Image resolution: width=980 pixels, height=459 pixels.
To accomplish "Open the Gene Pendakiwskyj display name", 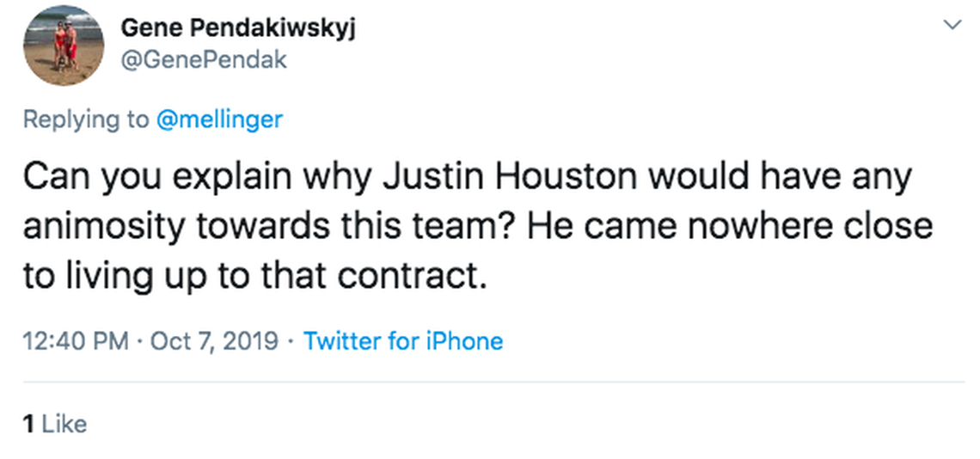I will coord(238,28).
